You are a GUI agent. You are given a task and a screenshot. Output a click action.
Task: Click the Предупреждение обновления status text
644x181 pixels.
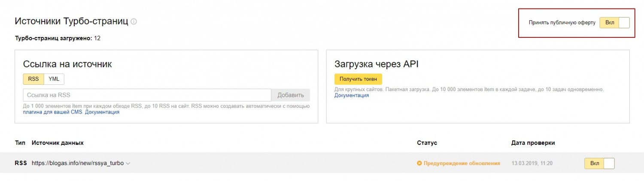click(x=462, y=163)
